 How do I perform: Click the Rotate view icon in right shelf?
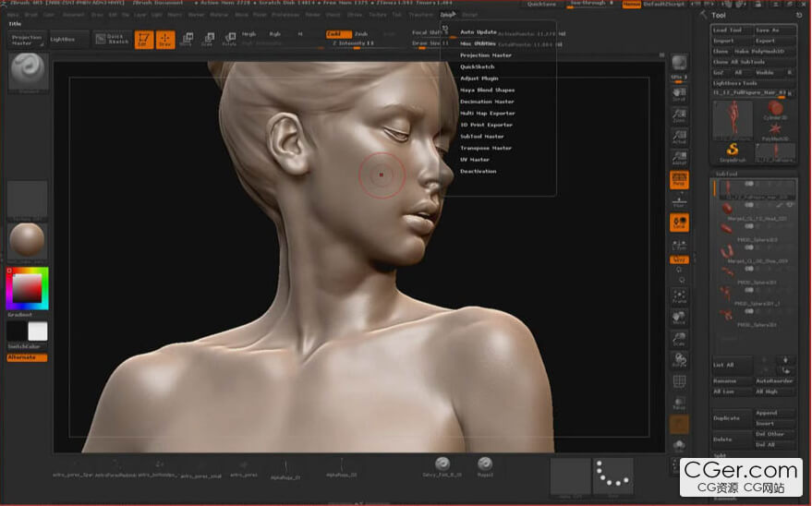point(679,361)
